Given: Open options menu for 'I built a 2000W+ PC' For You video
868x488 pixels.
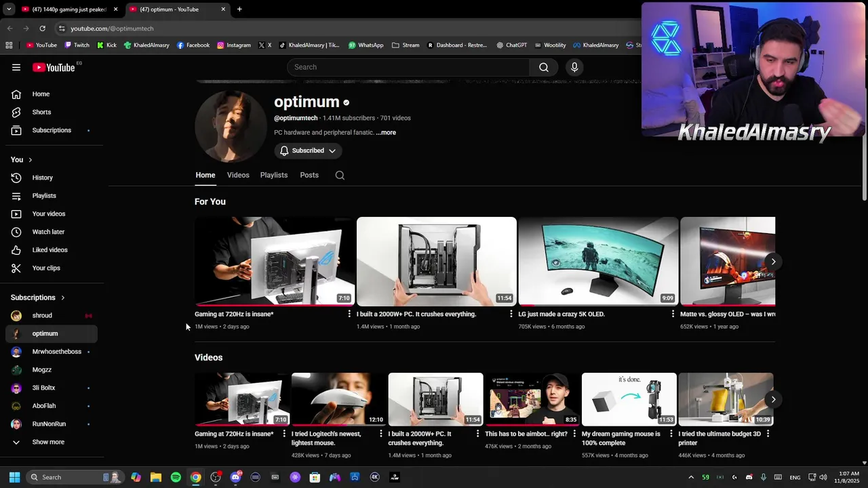Looking at the screenshot, I should pos(511,314).
